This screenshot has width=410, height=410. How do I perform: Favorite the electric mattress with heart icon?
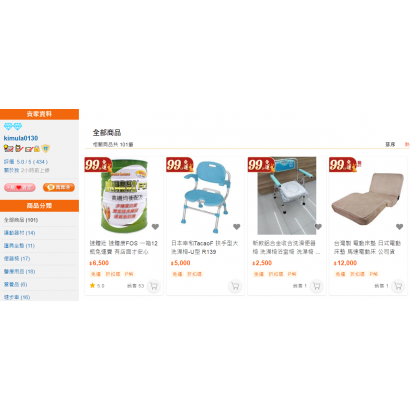click(400, 227)
